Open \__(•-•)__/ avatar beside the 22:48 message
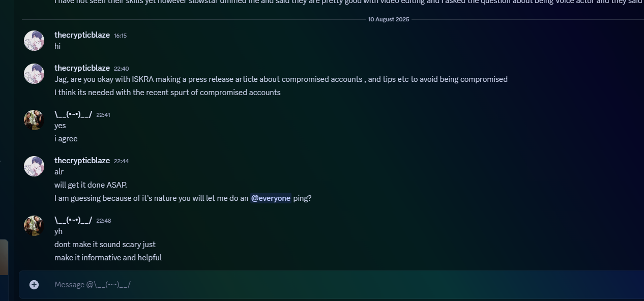Viewport: 644px width, 301px height. (x=34, y=226)
